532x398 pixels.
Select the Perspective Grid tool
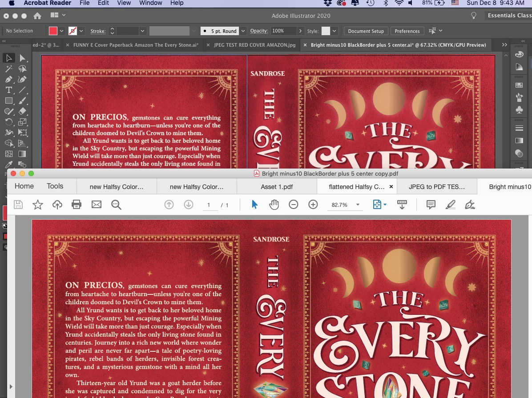pyautogui.click(x=22, y=143)
